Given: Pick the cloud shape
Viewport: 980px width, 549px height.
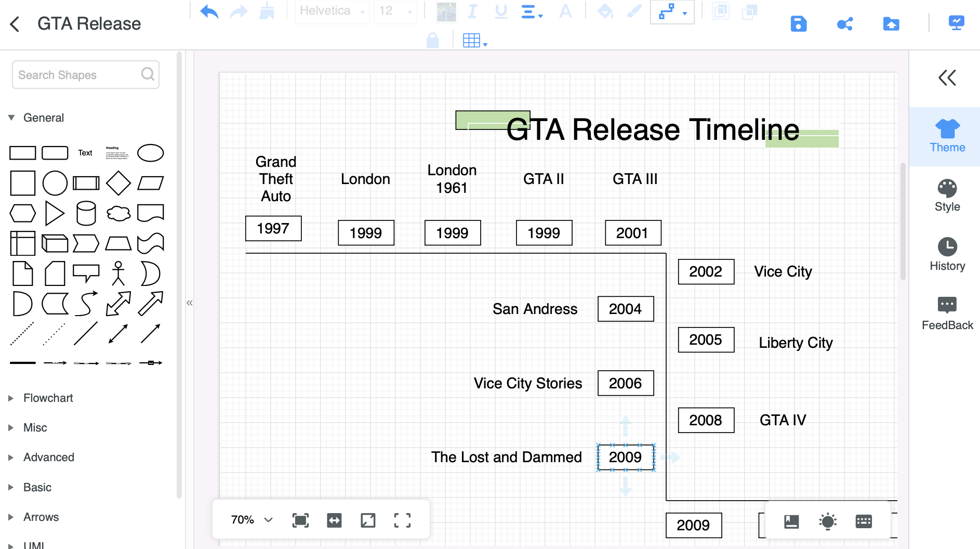Looking at the screenshot, I should [118, 213].
